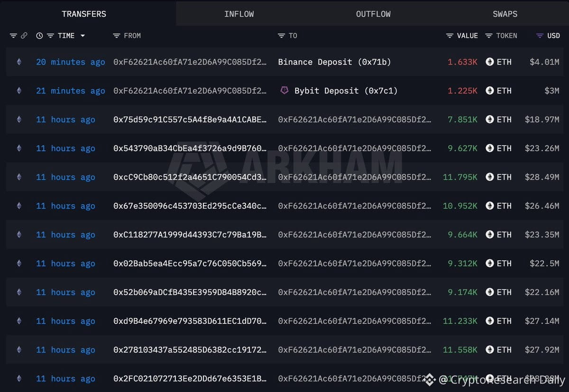
Task: Open sender address 0xcC9Cb80c512f2a4651C790054Cd3
Action: pyautogui.click(x=190, y=177)
